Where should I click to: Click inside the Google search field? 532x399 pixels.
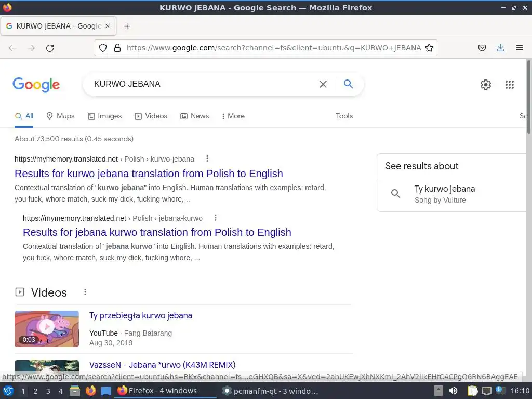(204, 84)
